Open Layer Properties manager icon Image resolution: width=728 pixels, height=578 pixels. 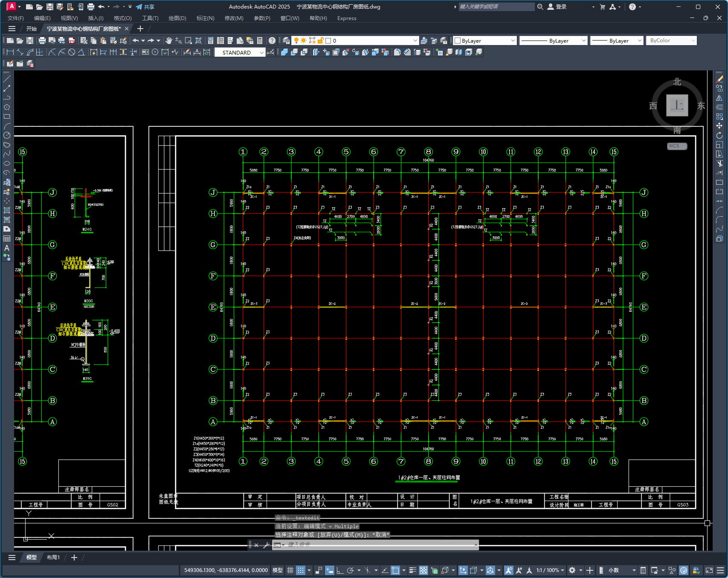click(x=286, y=41)
